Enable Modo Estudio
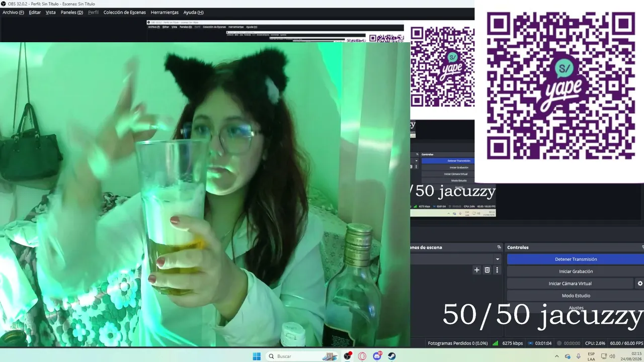This screenshot has width=644, height=362. 576,296
